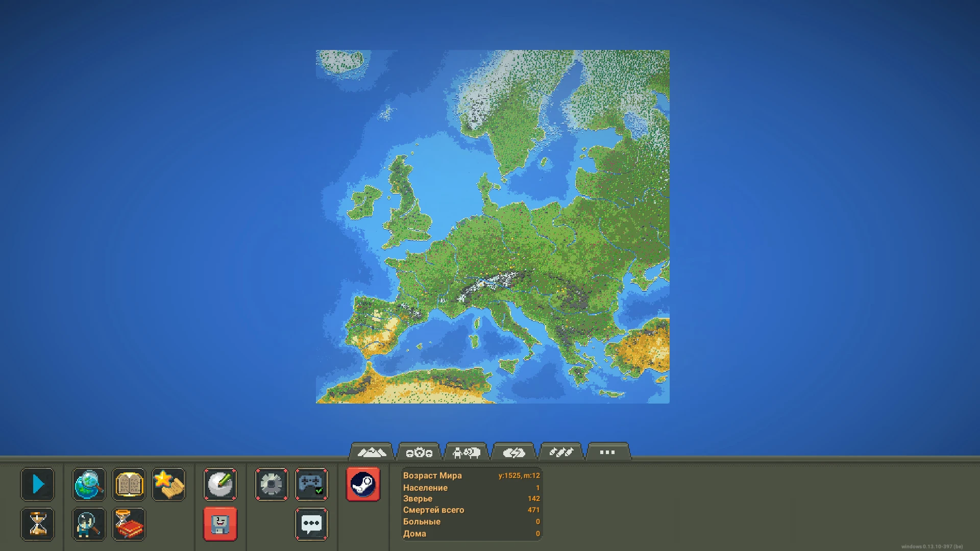
Task: Select the hourglass time-speed control
Action: point(37,523)
